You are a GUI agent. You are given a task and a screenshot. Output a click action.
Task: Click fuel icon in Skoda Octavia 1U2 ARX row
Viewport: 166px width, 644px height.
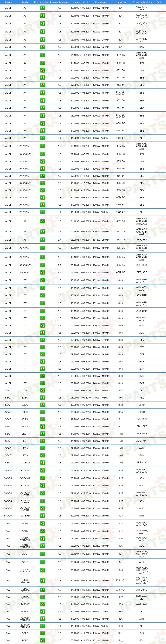click(x=42, y=478)
